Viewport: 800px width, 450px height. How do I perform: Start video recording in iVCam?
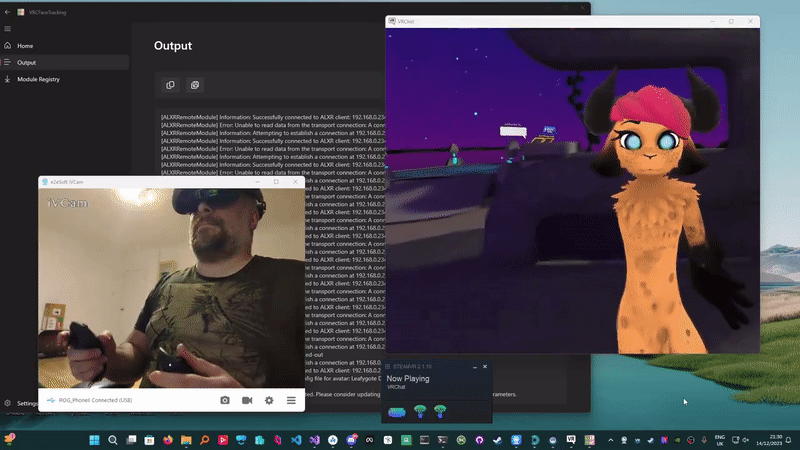pyautogui.click(x=247, y=400)
